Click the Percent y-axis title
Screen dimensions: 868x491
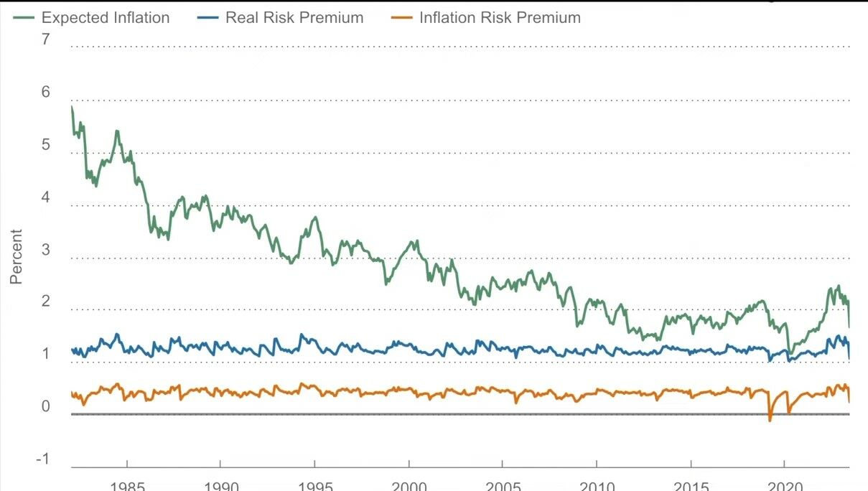click(x=17, y=257)
